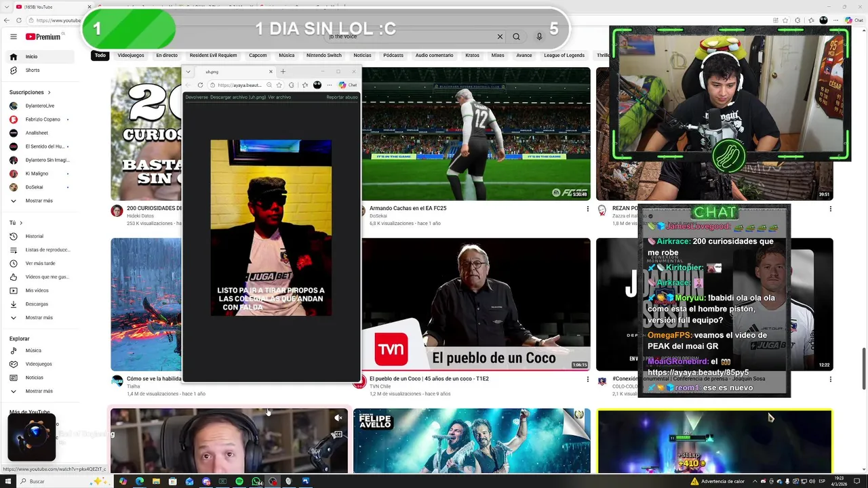Expand Tú section Mostrar más
Image resolution: width=868 pixels, height=488 pixels.
pos(39,317)
